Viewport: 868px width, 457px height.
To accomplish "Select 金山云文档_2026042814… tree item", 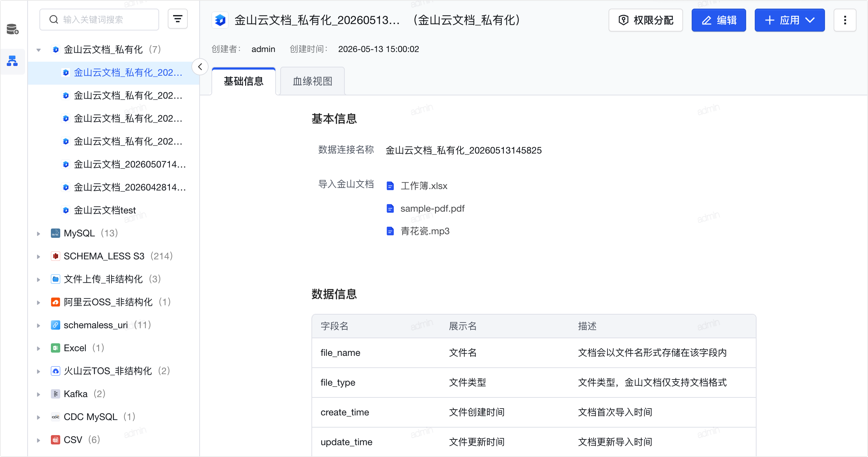I will pos(114,187).
